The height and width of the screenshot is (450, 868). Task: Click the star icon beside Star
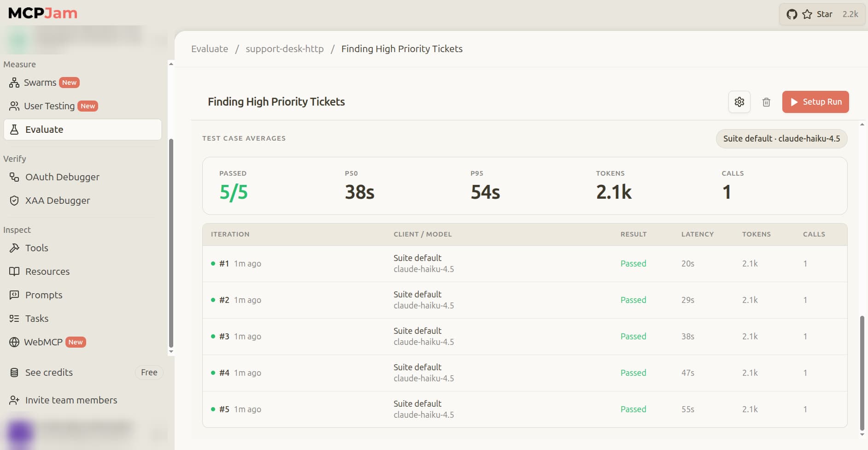click(x=807, y=14)
